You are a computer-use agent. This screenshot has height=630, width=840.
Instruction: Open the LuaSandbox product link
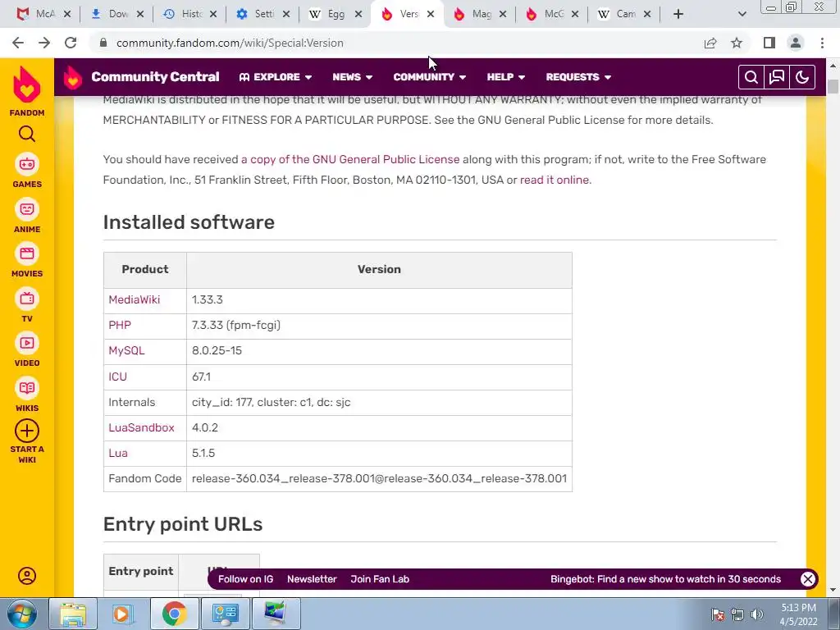coord(141,427)
